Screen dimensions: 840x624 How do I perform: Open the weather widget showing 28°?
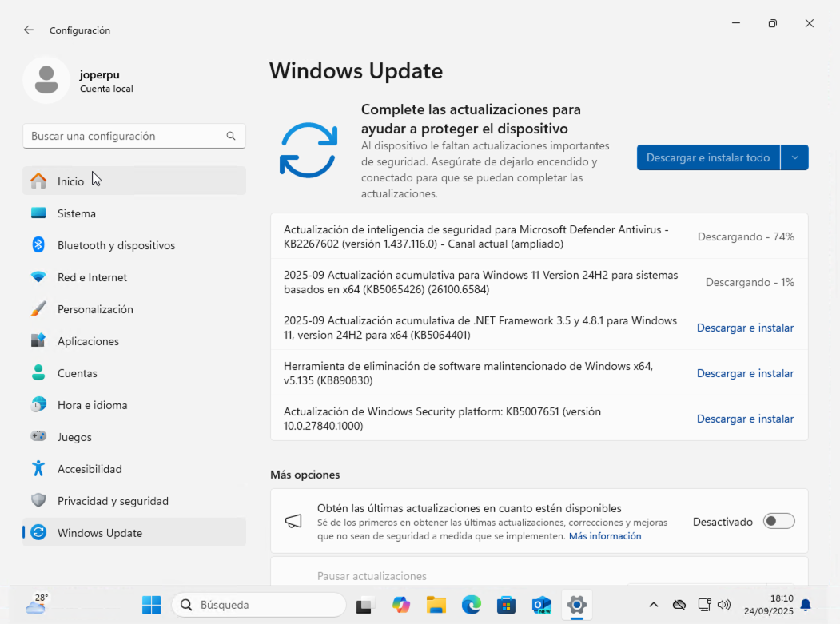point(37,604)
